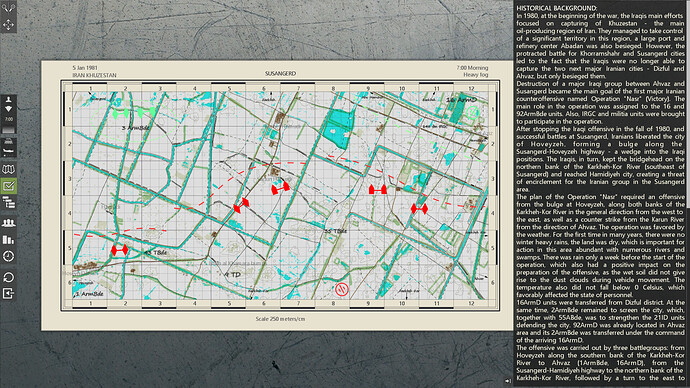Open the hierarchy tree structure icon

[8, 203]
